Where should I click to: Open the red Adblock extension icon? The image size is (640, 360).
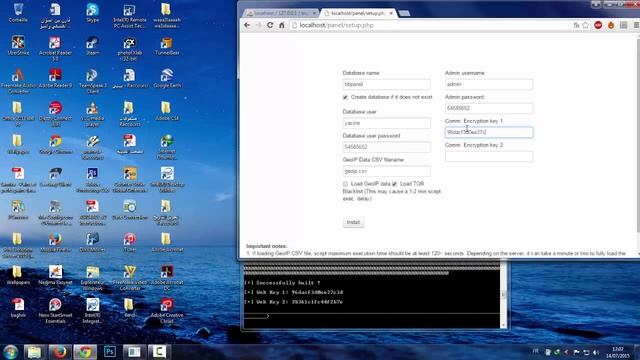[x=598, y=25]
